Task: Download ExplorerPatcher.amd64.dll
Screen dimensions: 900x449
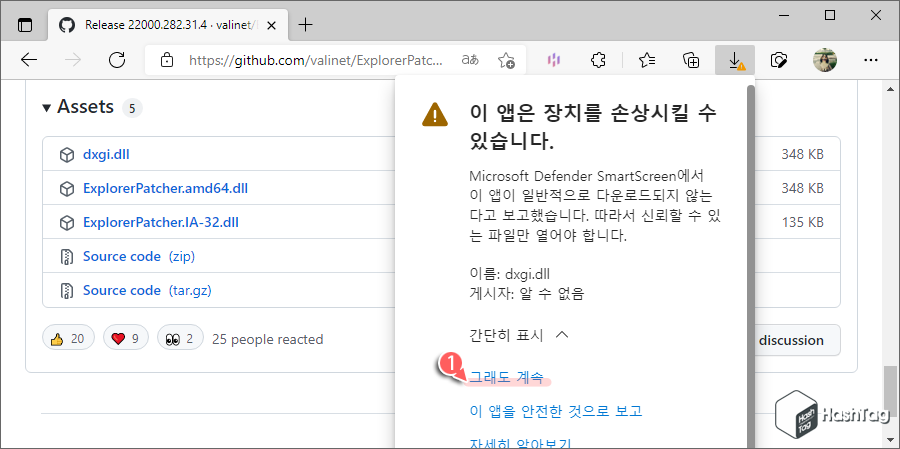Action: tap(165, 188)
